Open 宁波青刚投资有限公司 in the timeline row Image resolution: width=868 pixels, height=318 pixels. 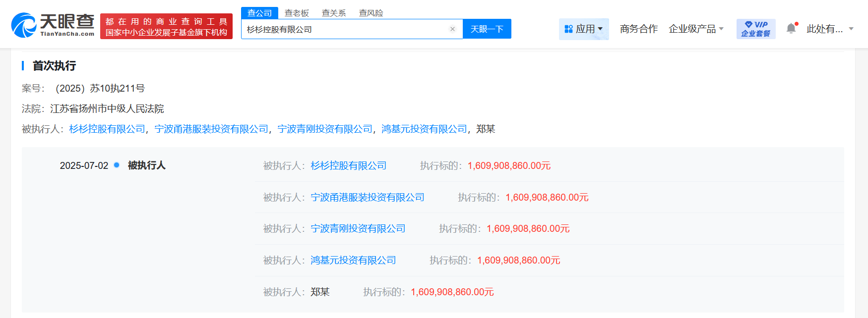(x=358, y=229)
